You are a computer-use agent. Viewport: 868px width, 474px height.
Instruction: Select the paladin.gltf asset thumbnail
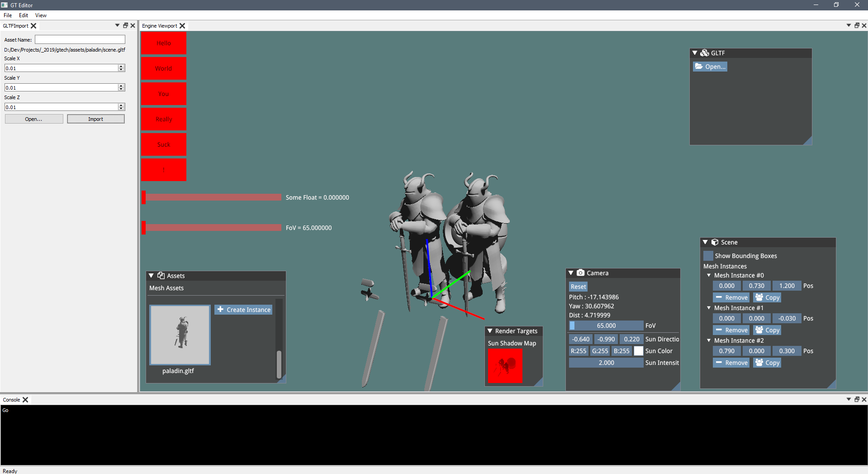pos(180,335)
